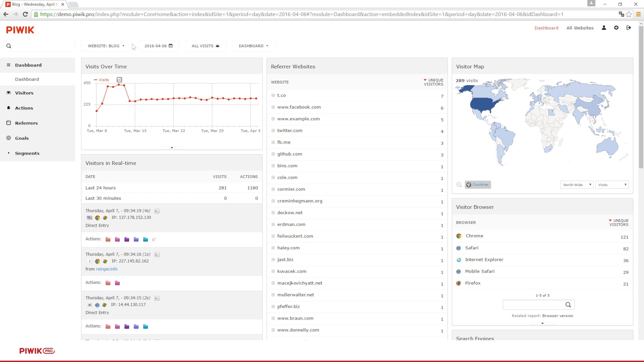The image size is (644, 362).
Task: Reload the page with browser refresh icon
Action: [25, 14]
